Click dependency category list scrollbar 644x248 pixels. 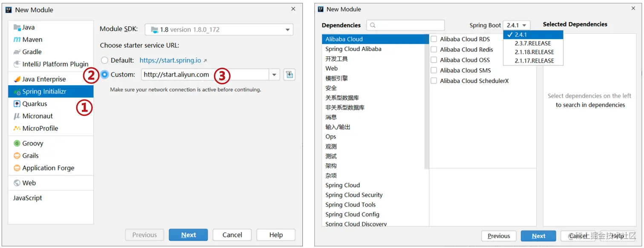pyautogui.click(x=427, y=102)
